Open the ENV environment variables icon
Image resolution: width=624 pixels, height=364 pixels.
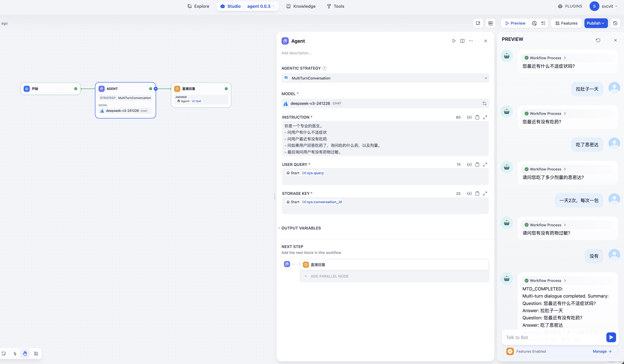[x=490, y=23]
